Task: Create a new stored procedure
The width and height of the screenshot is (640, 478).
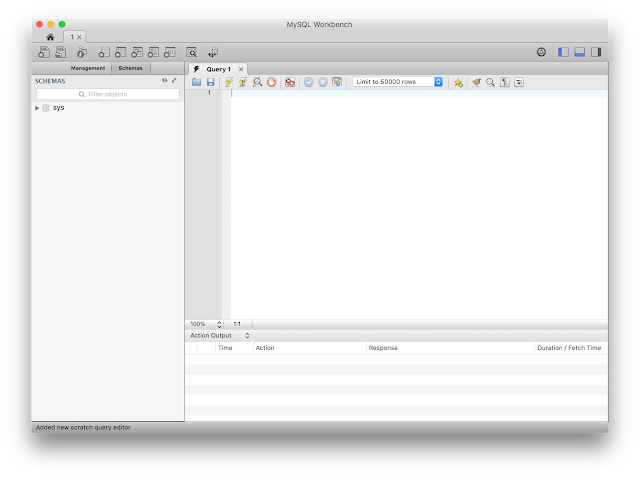Action: pyautogui.click(x=153, y=52)
